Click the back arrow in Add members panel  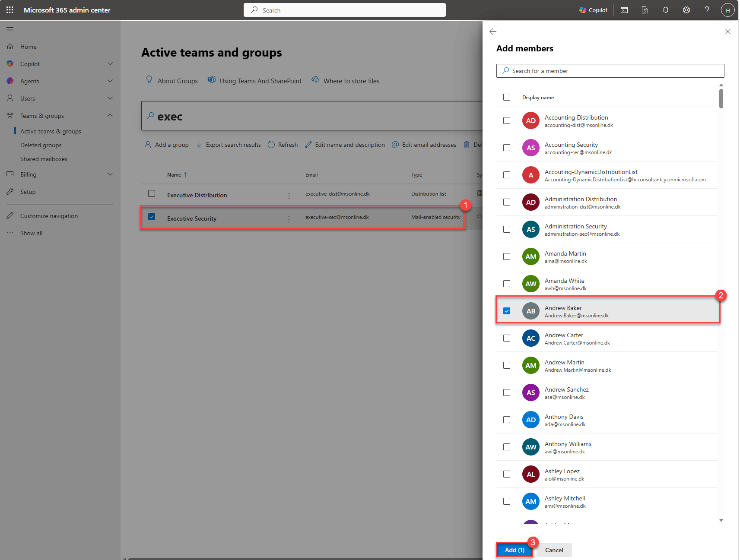[493, 32]
